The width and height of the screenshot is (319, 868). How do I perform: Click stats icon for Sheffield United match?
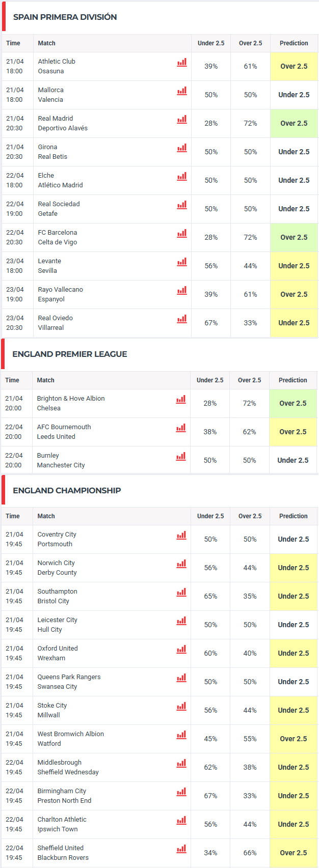click(181, 849)
